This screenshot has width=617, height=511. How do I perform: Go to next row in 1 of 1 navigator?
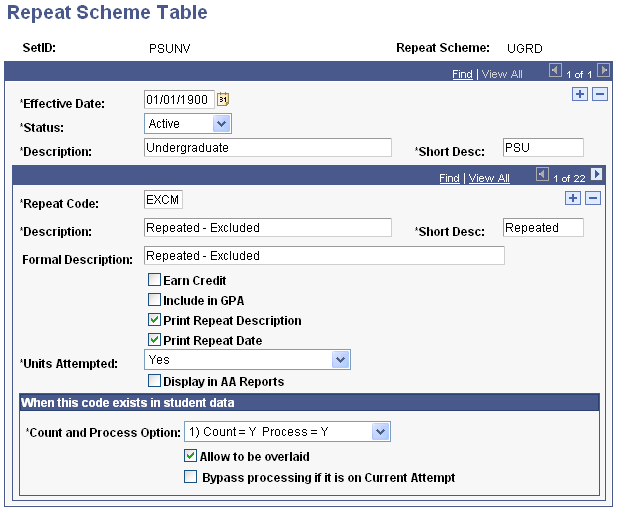[x=603, y=71]
